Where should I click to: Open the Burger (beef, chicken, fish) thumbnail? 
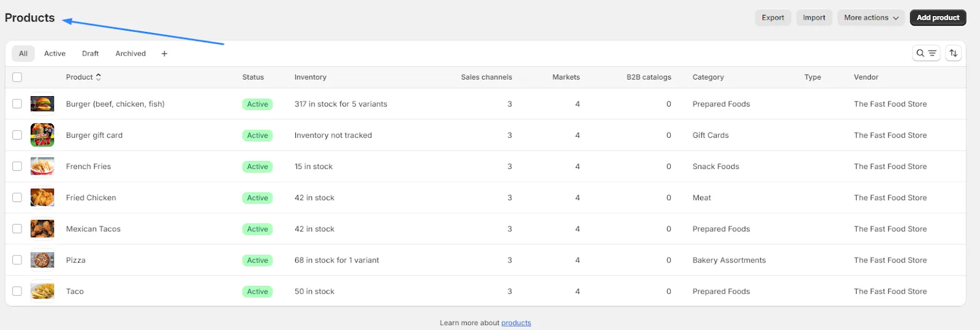[42, 104]
